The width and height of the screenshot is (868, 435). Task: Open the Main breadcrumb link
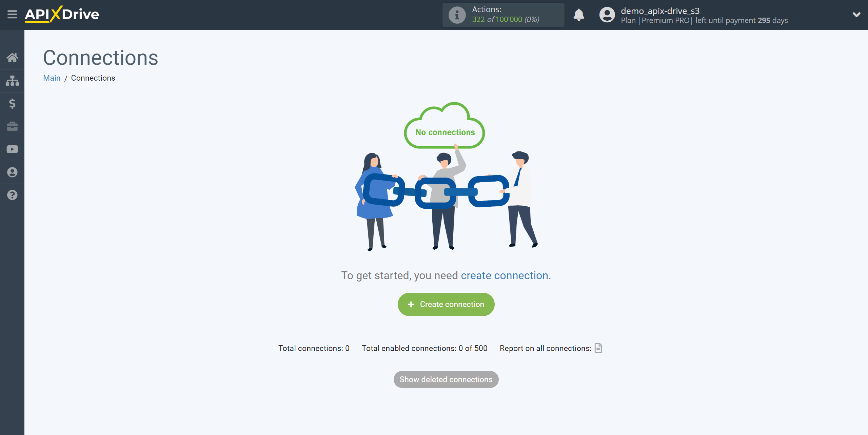tap(52, 78)
